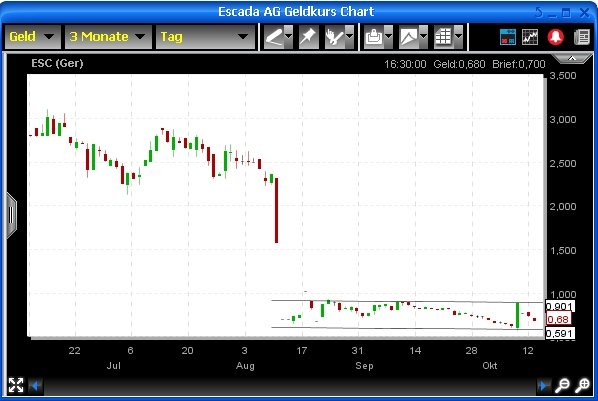Open the 3 Monate period dropdown
This screenshot has width=598, height=401.
(108, 37)
